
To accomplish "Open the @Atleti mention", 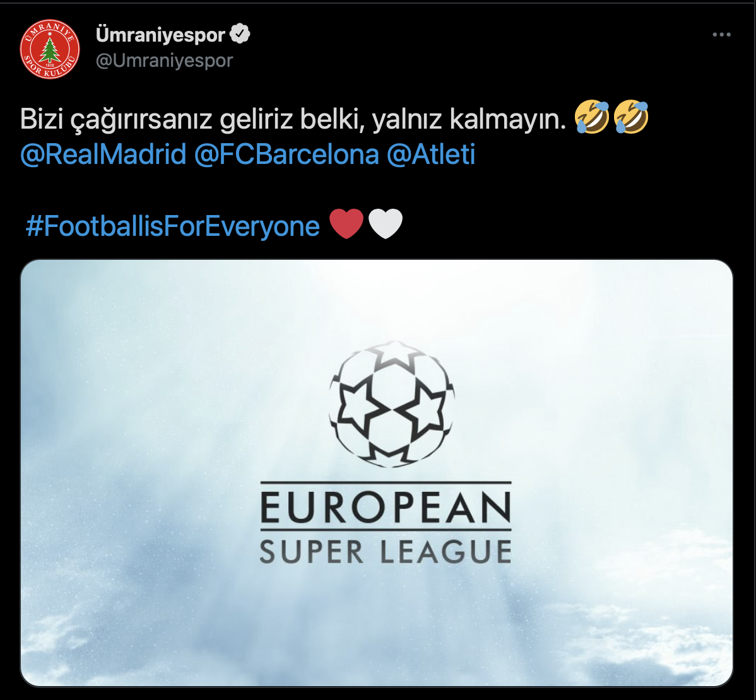I will pos(431,155).
